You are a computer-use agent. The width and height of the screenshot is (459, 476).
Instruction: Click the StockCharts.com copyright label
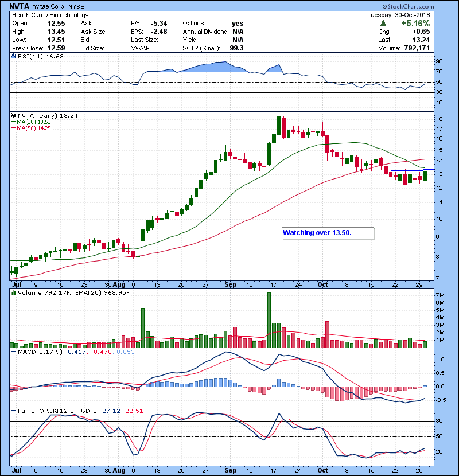coord(408,6)
